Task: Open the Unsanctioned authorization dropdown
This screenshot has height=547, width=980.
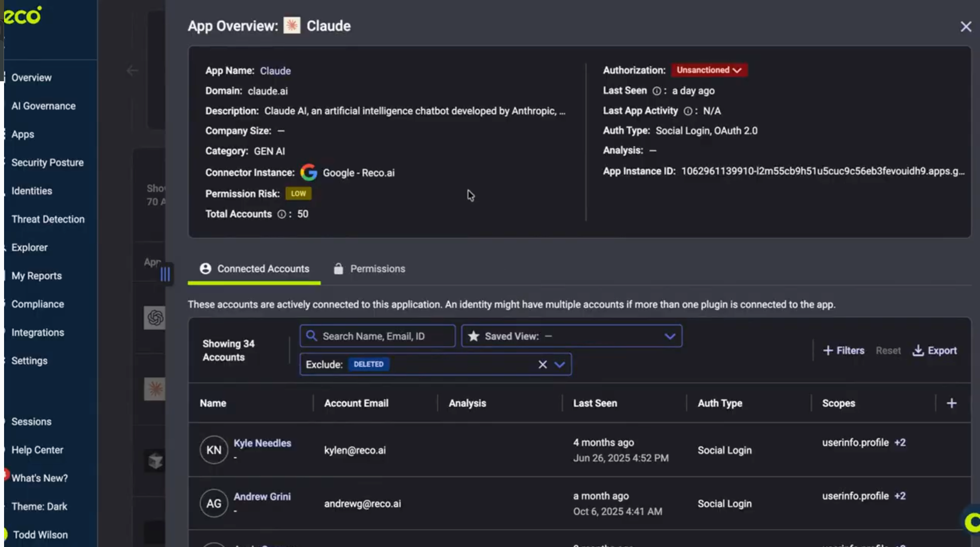Action: (709, 70)
